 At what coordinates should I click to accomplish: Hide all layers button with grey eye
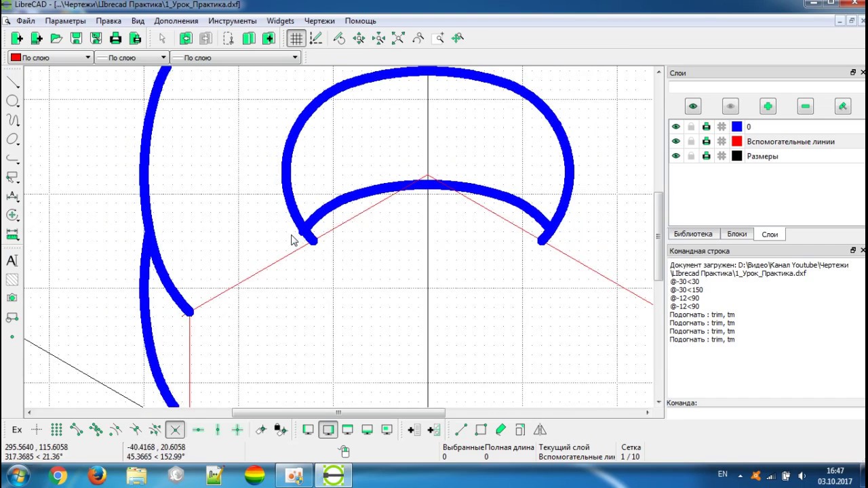point(730,106)
